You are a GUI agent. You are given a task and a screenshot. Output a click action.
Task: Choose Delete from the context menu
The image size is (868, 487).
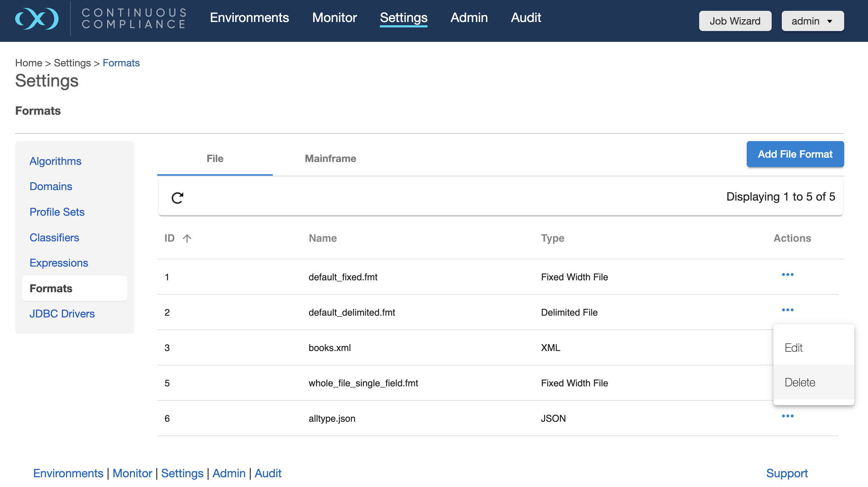tap(800, 382)
